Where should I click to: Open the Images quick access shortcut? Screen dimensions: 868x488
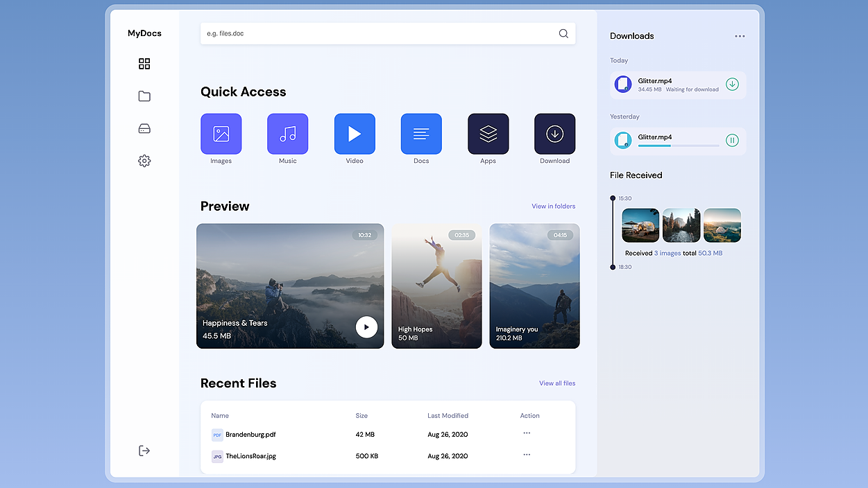pyautogui.click(x=221, y=134)
